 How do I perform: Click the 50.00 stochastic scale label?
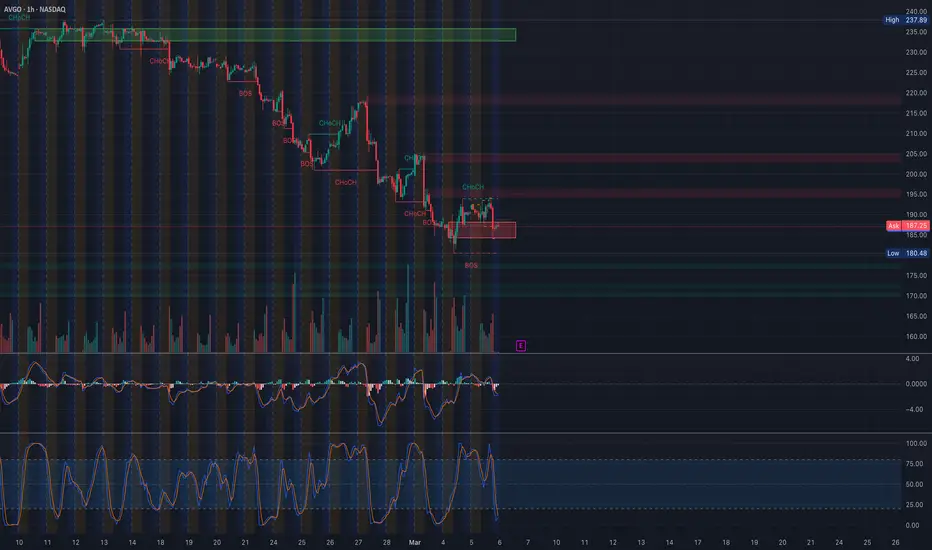pyautogui.click(x=914, y=485)
